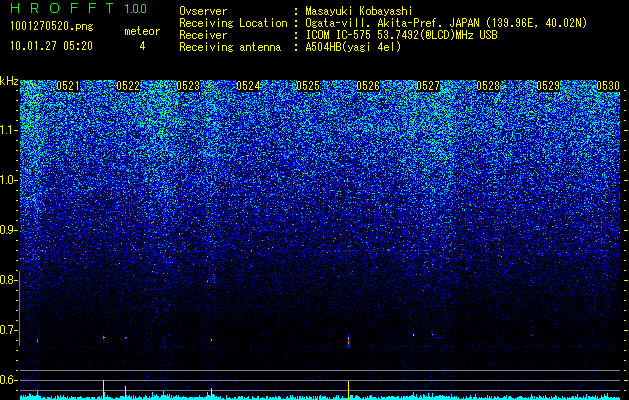This screenshot has width=629, height=400.
Task: Click the green echo dot below 0524
Action: (211, 340)
